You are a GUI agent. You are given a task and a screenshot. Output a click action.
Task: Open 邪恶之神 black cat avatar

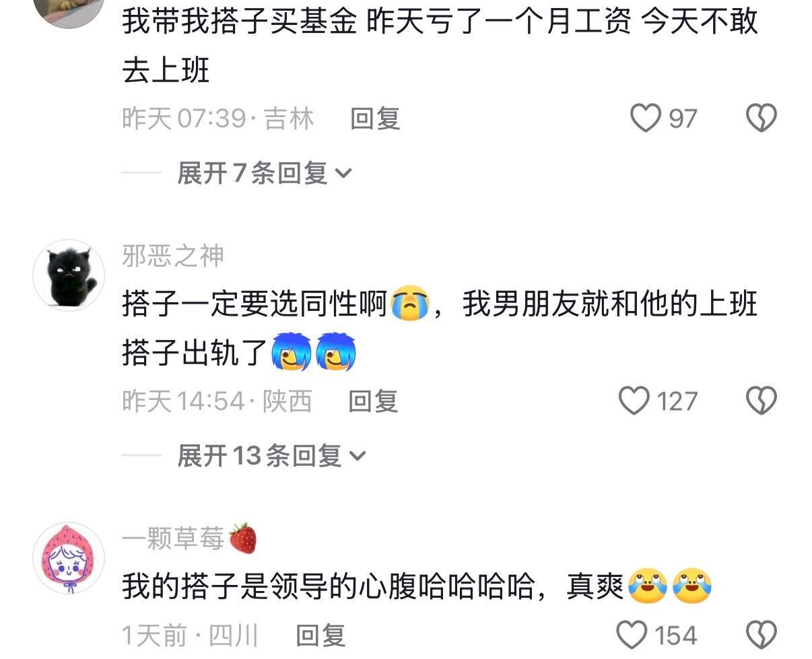[x=69, y=275]
